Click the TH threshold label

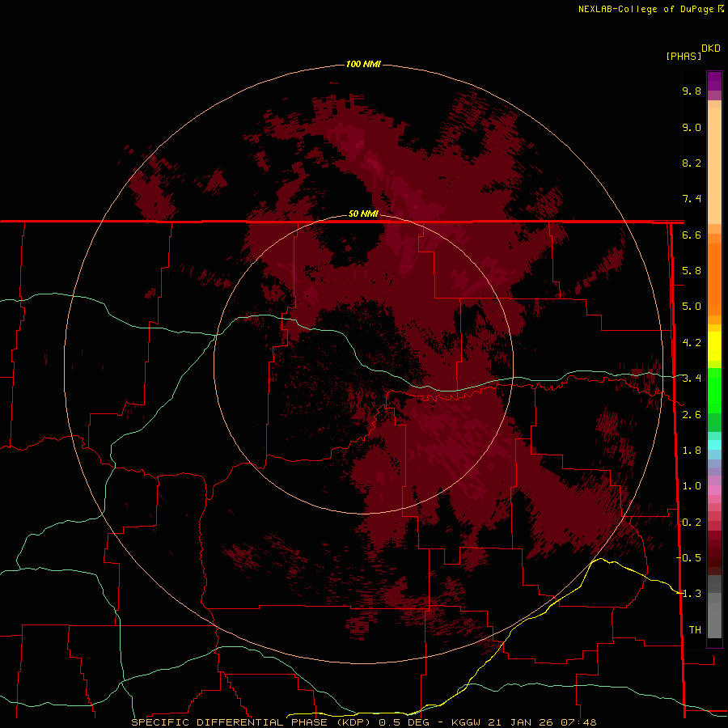(695, 630)
